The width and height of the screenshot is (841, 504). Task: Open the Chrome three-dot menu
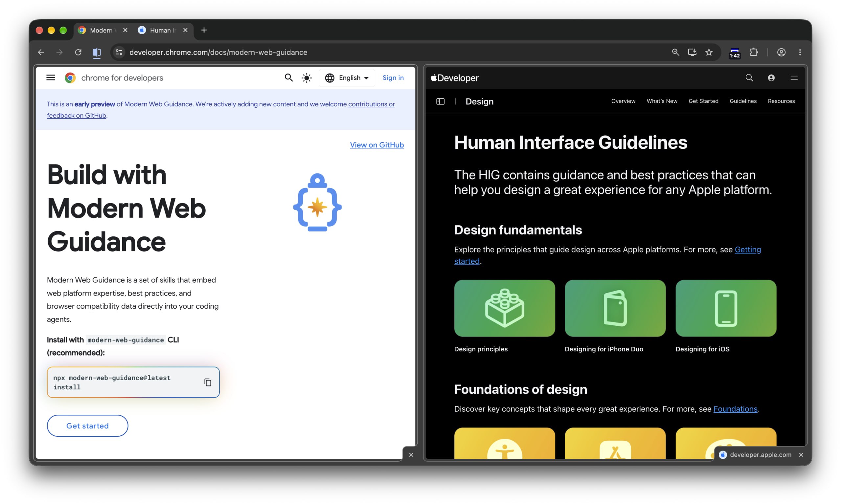[800, 52]
